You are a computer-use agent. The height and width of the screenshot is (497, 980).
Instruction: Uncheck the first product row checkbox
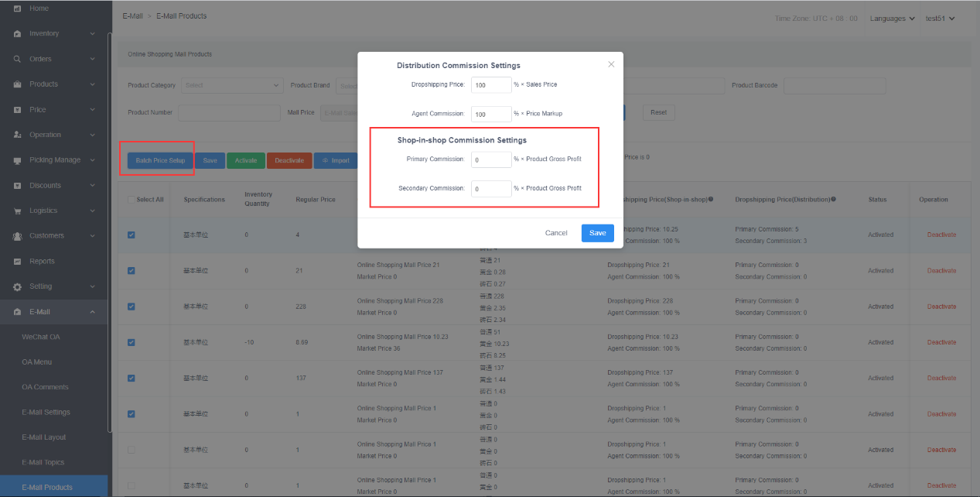(x=131, y=235)
